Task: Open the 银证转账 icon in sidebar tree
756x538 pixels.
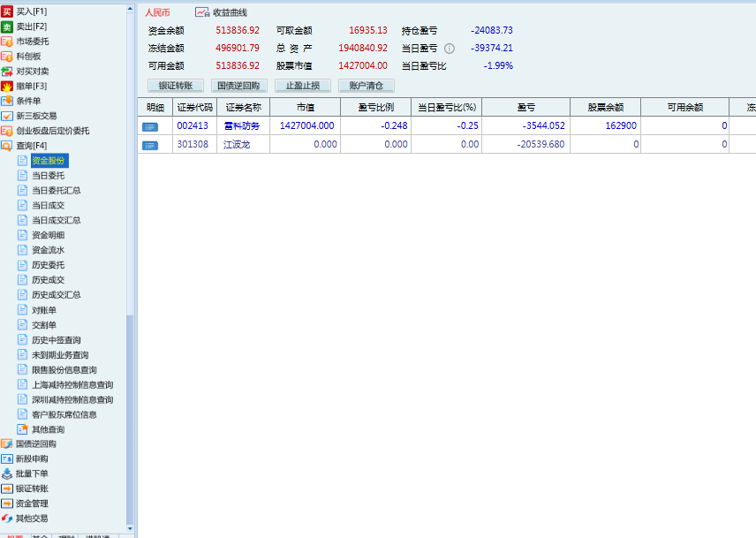Action: [7, 489]
